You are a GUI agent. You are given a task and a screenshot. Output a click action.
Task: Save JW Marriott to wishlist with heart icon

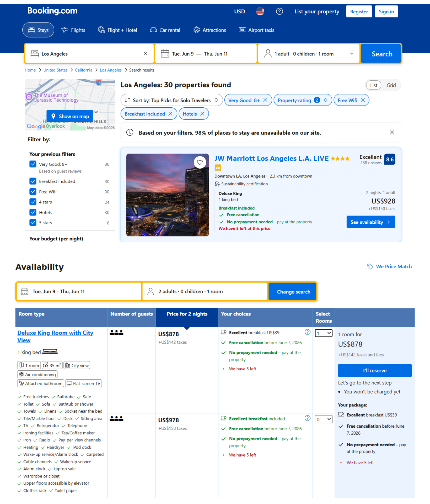point(200,162)
